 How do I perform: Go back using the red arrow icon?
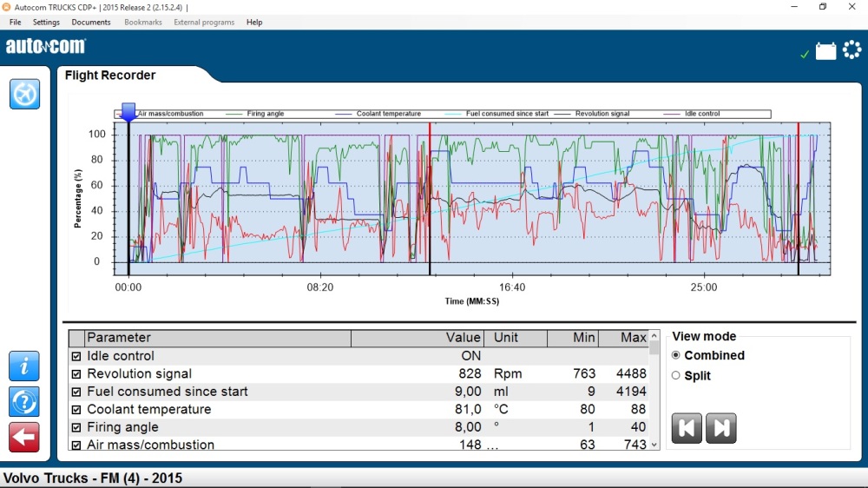pyautogui.click(x=24, y=438)
